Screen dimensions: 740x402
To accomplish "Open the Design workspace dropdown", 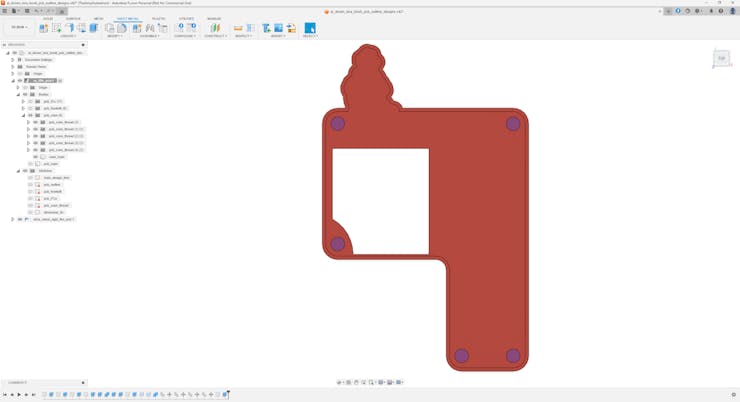I will [19, 27].
